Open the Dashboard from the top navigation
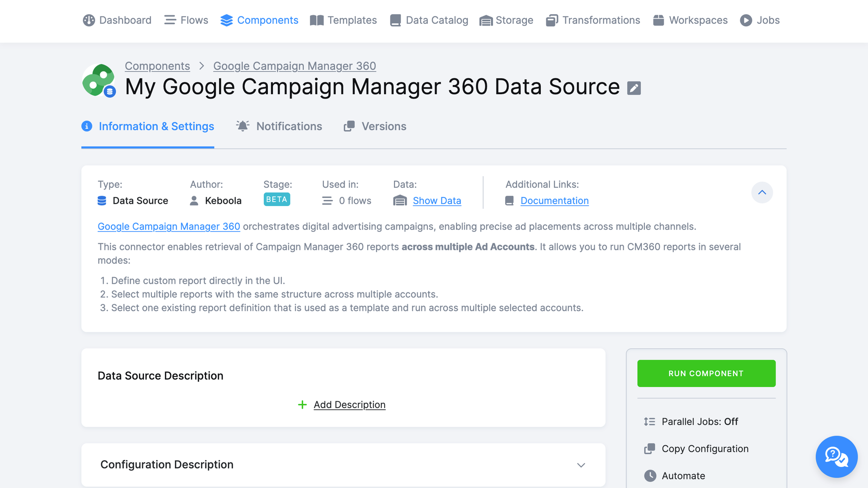Screen dimensions: 868x488 pyautogui.click(x=117, y=20)
